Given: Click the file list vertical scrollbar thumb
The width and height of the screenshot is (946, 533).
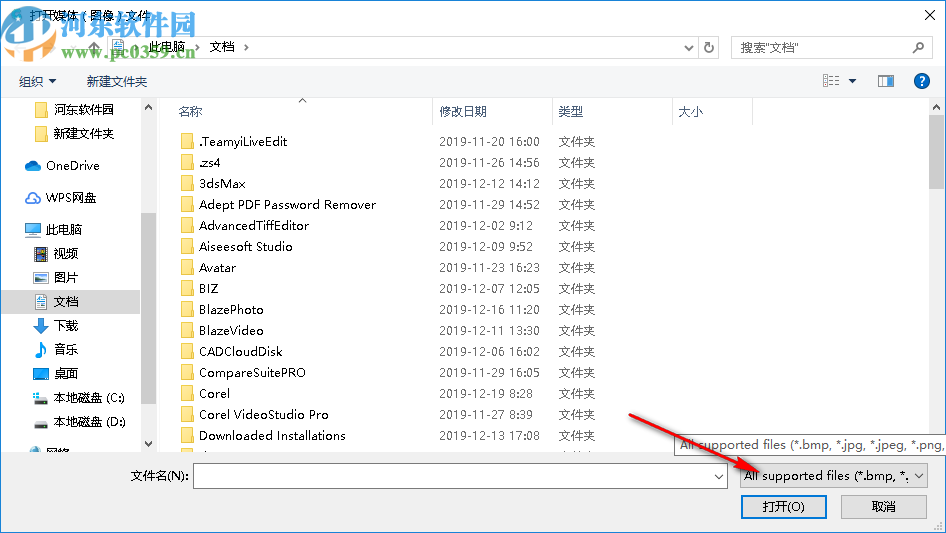Looking at the screenshot, I should tap(936, 152).
